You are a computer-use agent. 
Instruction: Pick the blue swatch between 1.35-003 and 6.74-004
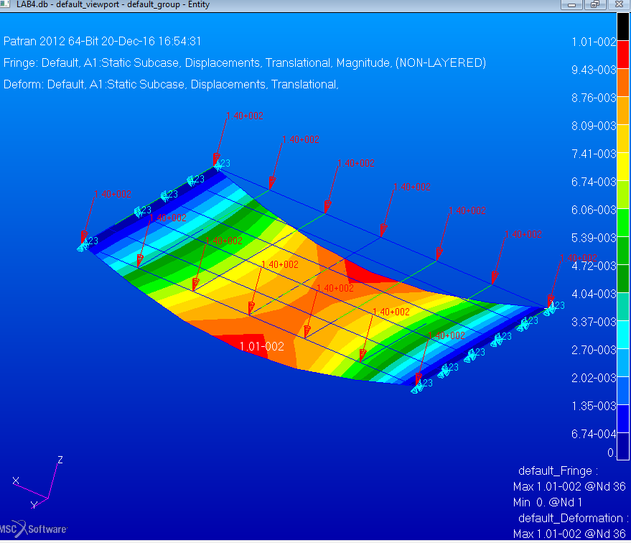point(623,419)
